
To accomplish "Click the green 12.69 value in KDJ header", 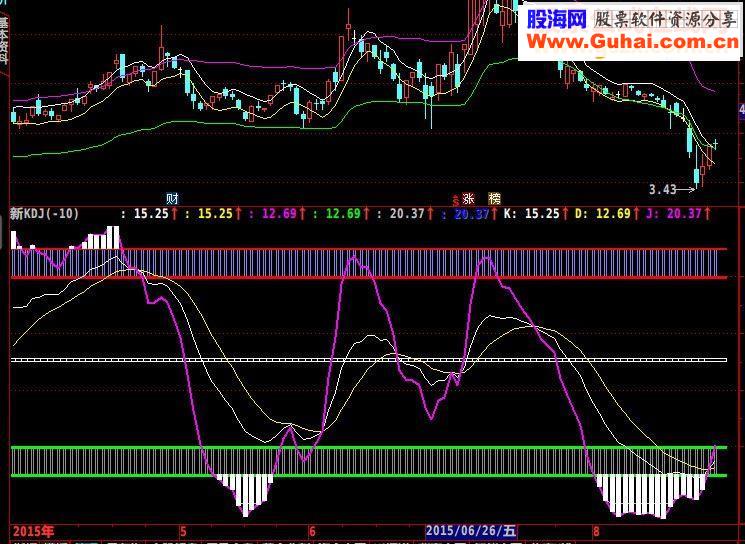I will 344,214.
